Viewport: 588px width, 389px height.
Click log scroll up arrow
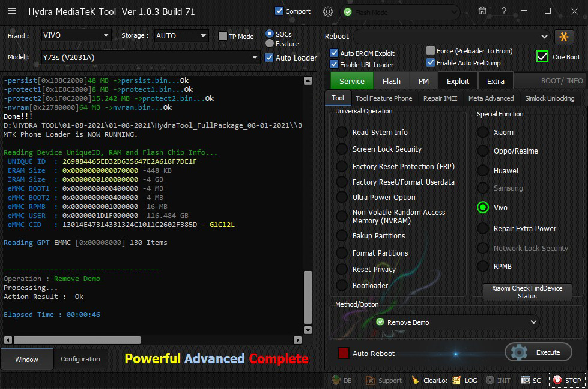tap(308, 80)
